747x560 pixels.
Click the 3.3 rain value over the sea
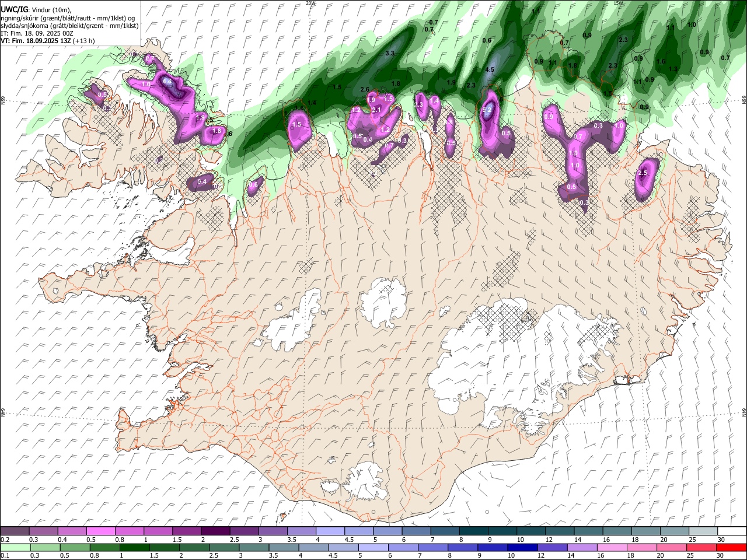click(x=390, y=53)
